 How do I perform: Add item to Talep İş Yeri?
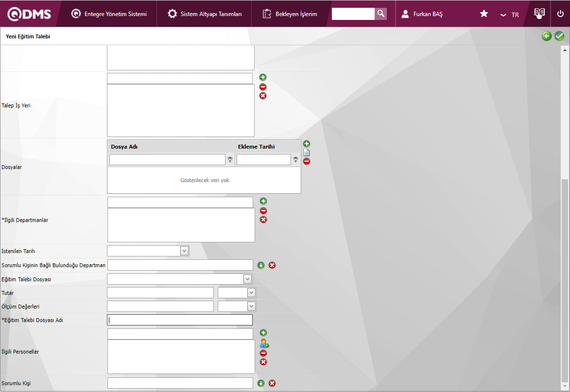(263, 77)
